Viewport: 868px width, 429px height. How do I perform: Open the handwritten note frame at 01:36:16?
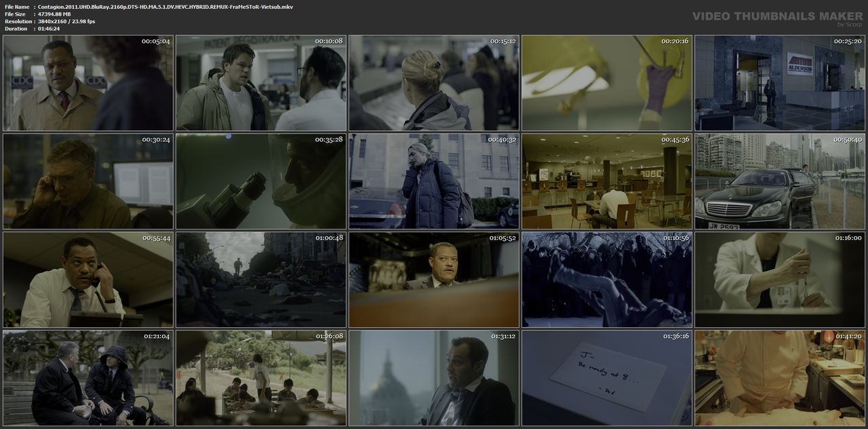(607, 378)
